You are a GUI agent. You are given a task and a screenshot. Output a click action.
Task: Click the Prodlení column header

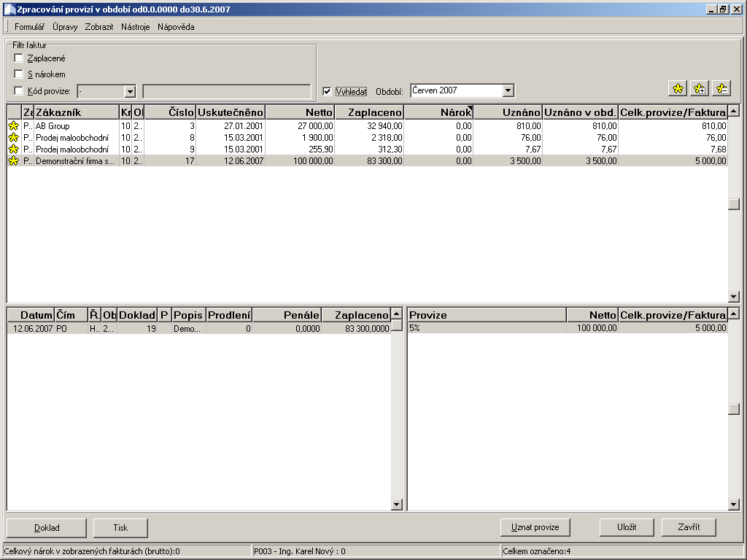229,315
